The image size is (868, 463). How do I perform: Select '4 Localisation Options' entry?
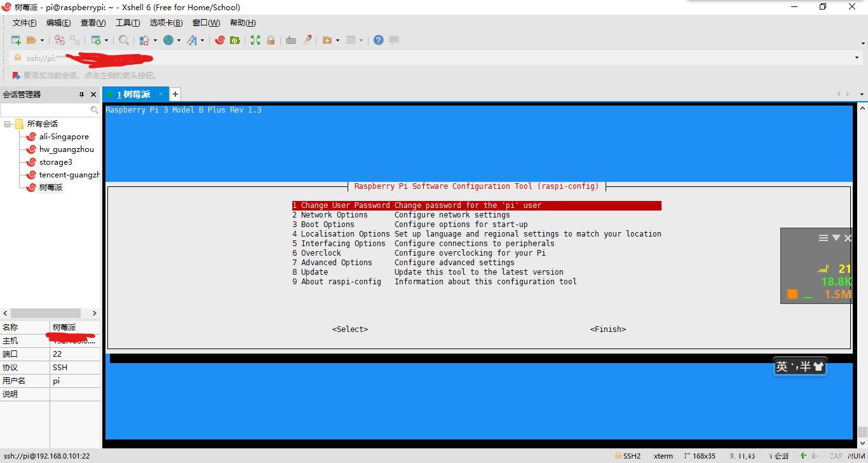click(477, 234)
